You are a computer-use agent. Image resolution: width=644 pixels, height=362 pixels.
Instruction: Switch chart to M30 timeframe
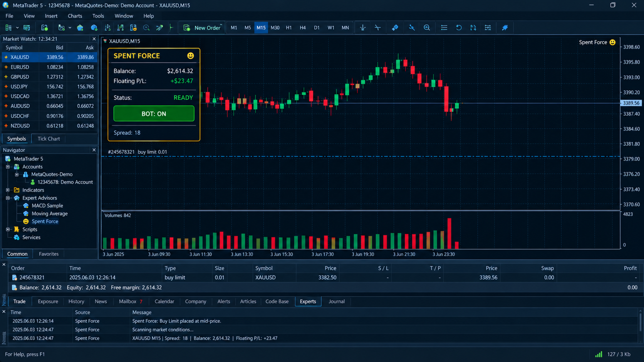[275, 28]
